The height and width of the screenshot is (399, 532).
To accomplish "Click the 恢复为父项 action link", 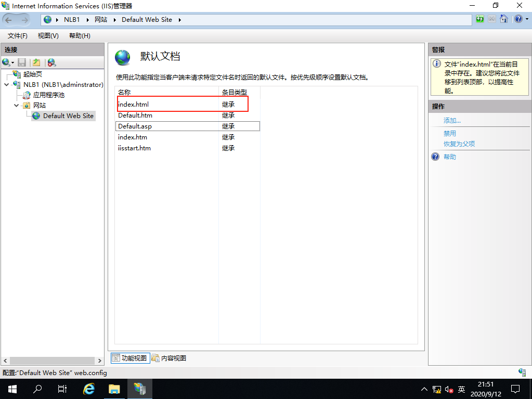I will click(x=459, y=144).
